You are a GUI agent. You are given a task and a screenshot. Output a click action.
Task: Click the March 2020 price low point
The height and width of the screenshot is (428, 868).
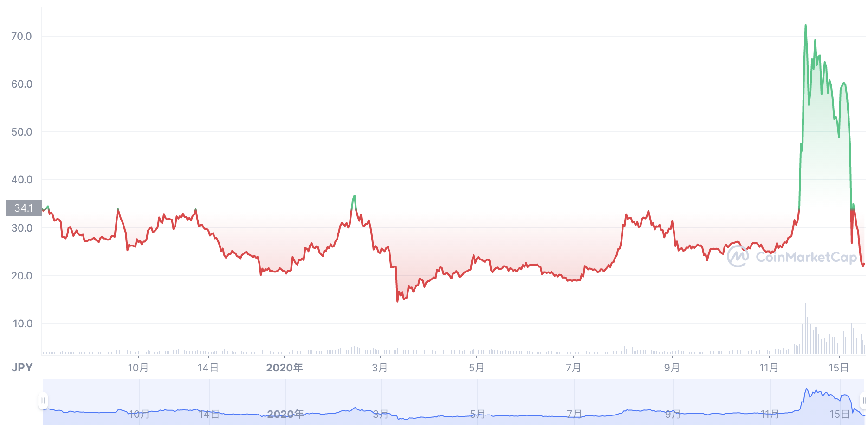click(x=397, y=302)
